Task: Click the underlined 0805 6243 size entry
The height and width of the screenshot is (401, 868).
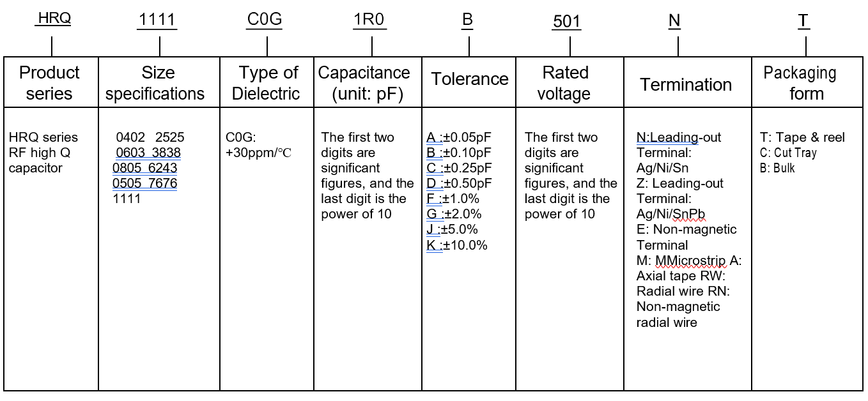Action: [x=145, y=168]
